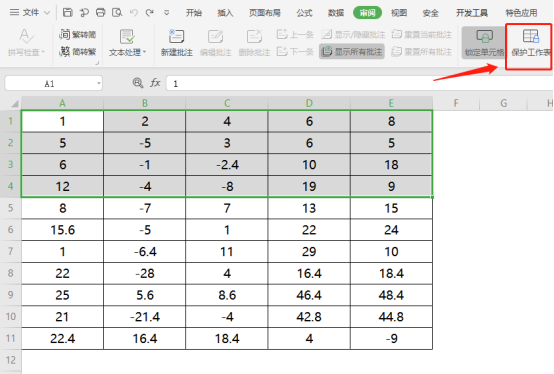Select row 5 header

pyautogui.click(x=11, y=208)
